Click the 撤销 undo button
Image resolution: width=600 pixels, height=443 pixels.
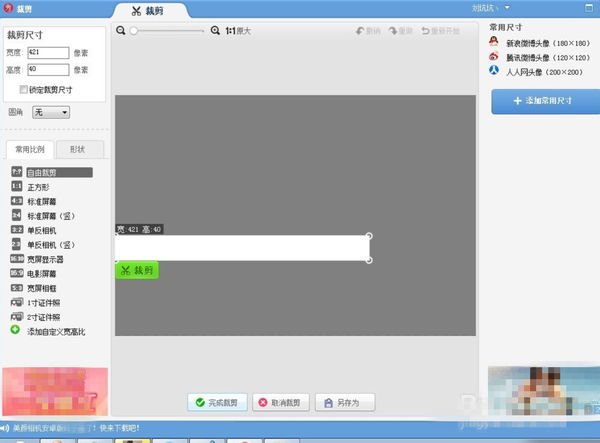(x=368, y=31)
